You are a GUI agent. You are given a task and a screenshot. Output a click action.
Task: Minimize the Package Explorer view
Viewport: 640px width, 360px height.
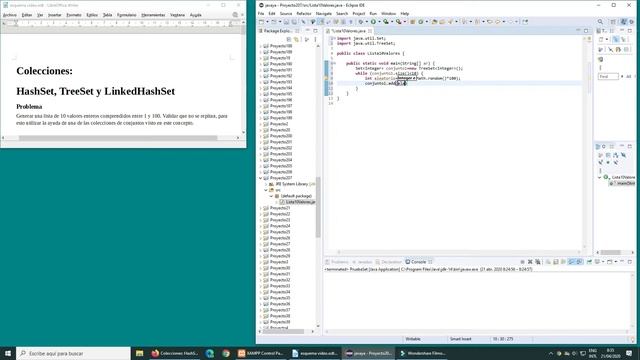(307, 31)
